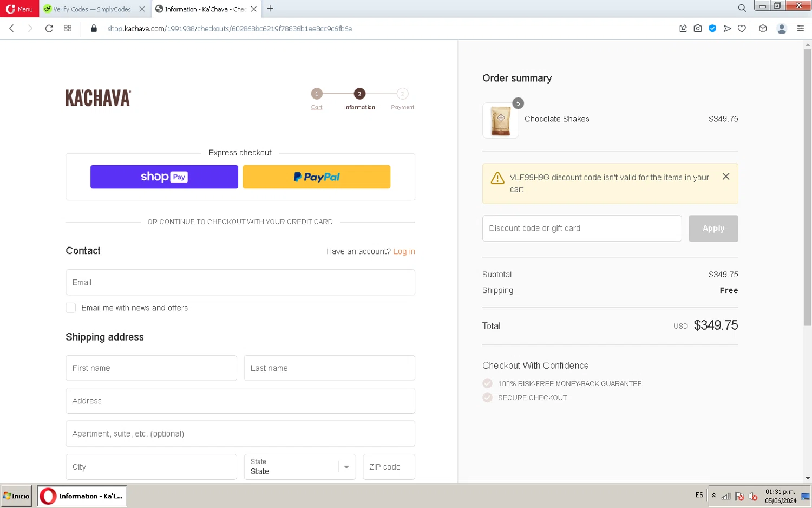This screenshot has height=508, width=812.
Task: Open the ad blocker shield icon
Action: coord(712,29)
